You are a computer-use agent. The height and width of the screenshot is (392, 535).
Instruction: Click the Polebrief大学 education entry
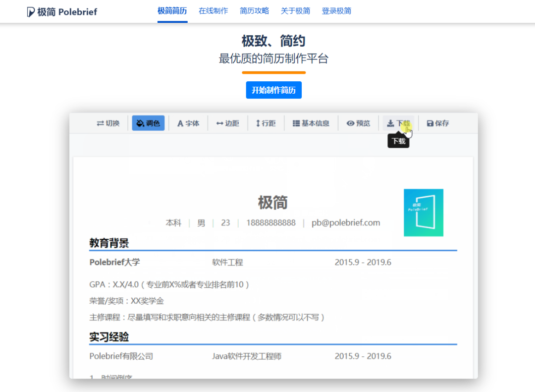click(x=116, y=262)
